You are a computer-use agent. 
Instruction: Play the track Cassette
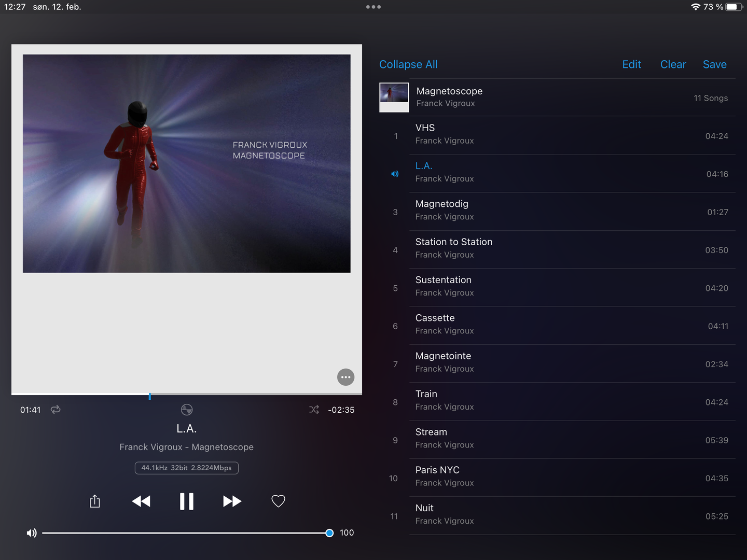click(x=558, y=326)
